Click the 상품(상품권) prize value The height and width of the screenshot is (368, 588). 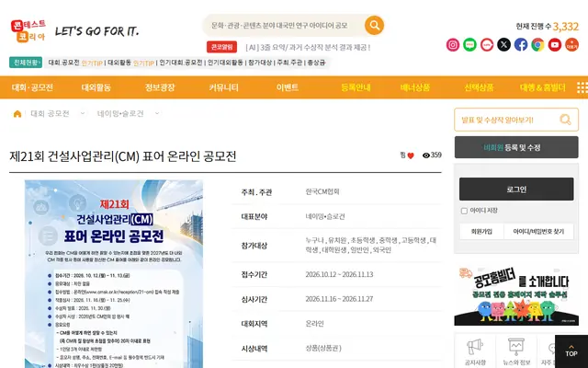point(322,348)
